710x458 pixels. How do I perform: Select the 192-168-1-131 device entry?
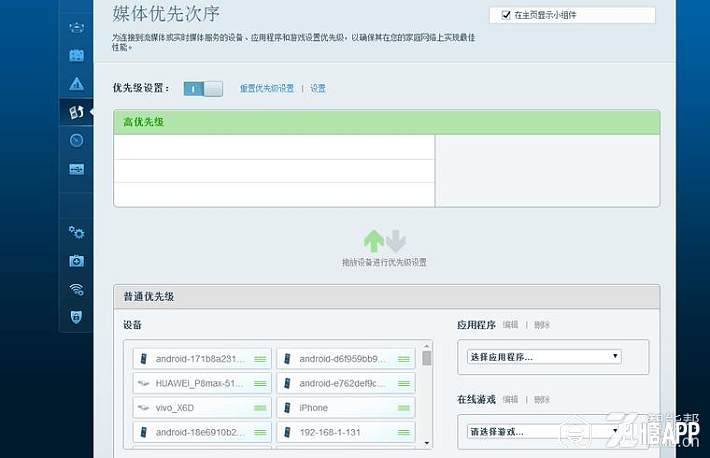pos(346,432)
